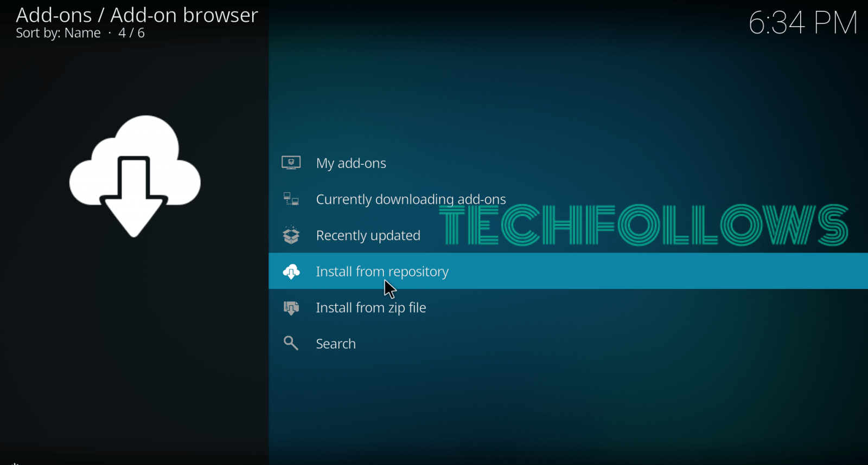The image size is (868, 465).
Task: Choose Install from repository
Action: tap(568, 271)
